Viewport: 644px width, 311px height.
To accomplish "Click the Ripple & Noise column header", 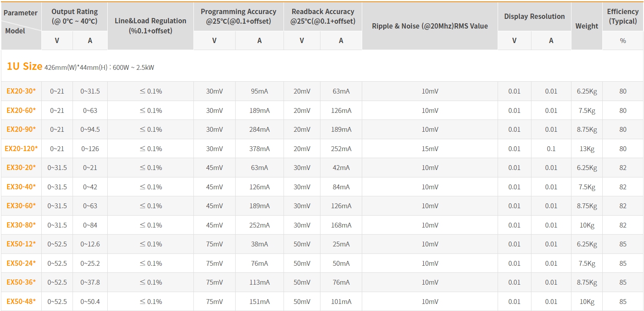I will tap(429, 26).
